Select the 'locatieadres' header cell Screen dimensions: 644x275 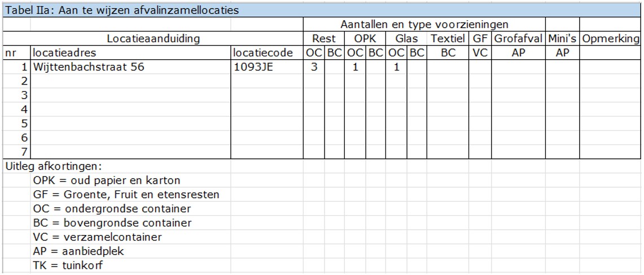pos(65,53)
